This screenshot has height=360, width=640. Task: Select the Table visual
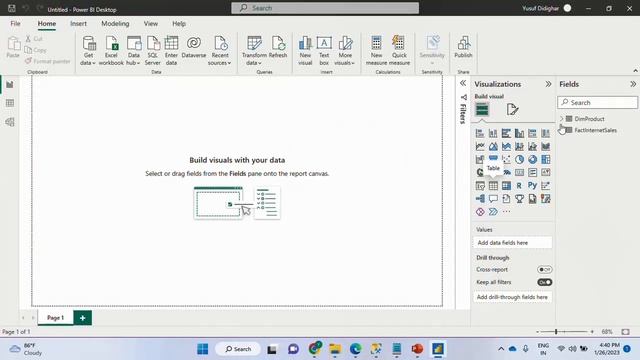coord(493,186)
